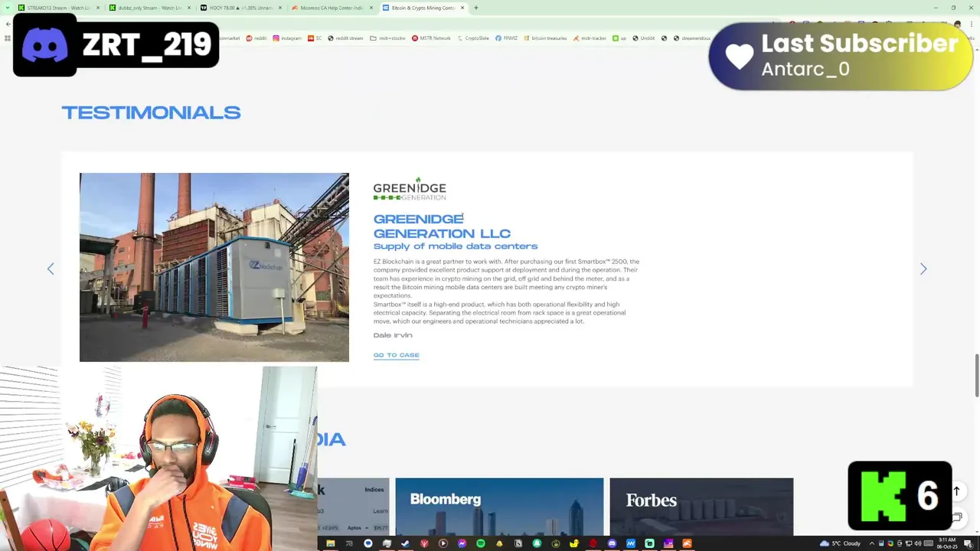Open the streamendous bookmark

691,38
